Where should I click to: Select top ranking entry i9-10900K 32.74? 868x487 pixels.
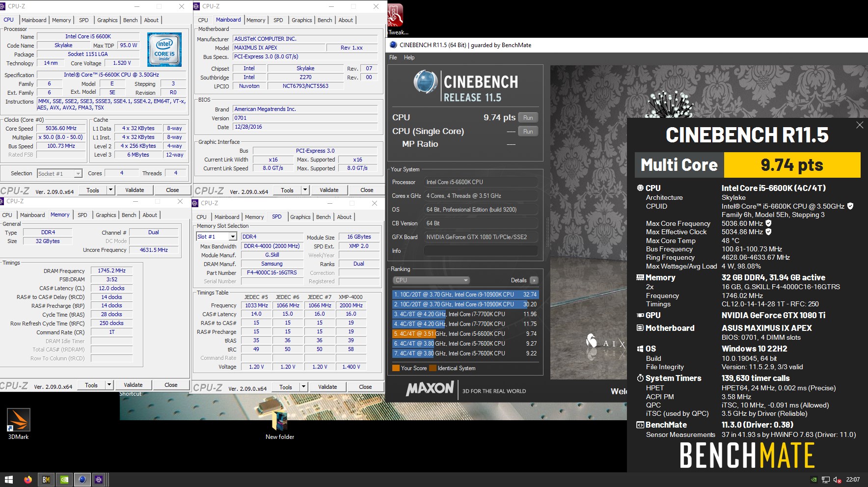[x=465, y=295]
